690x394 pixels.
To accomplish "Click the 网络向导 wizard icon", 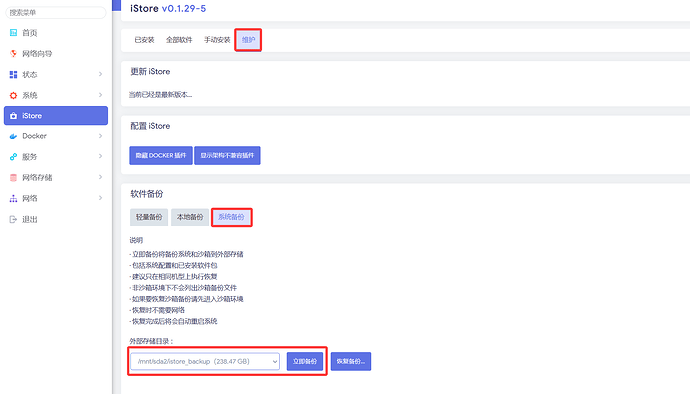I will click(13, 53).
